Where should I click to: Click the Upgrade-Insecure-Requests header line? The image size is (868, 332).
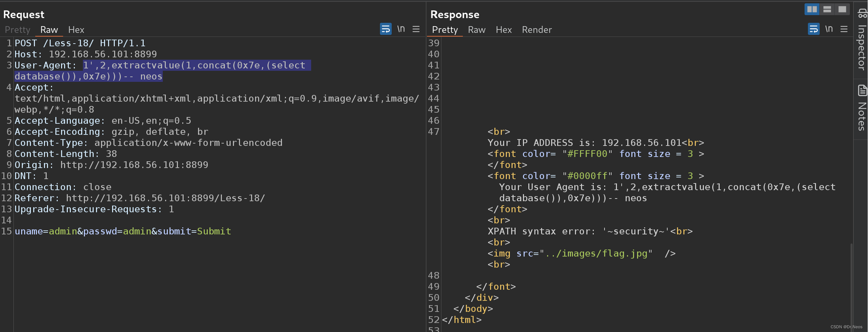[94, 210]
